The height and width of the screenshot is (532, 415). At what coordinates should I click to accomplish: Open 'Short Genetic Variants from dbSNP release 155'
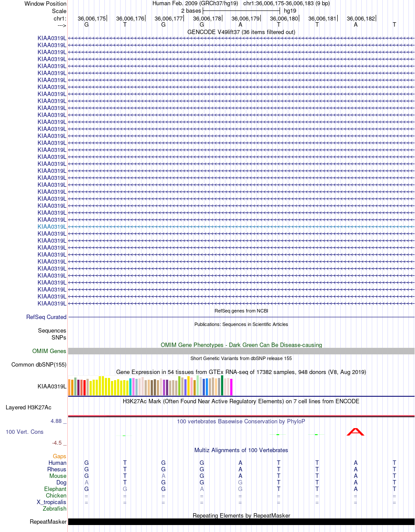pos(241,358)
